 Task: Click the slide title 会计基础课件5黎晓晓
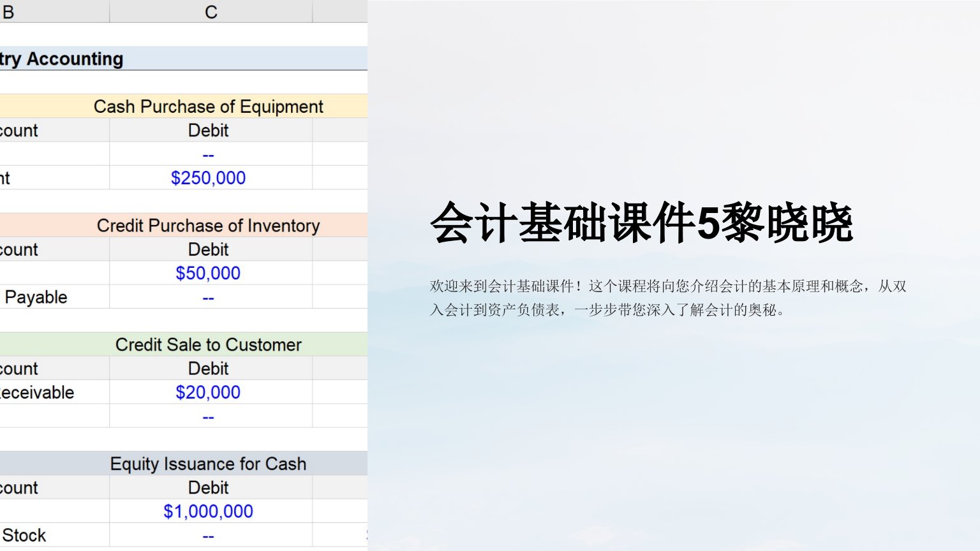(642, 223)
